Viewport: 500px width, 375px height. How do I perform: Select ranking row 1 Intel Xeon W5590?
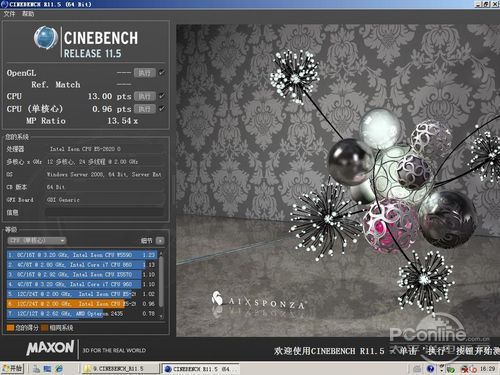[82, 255]
